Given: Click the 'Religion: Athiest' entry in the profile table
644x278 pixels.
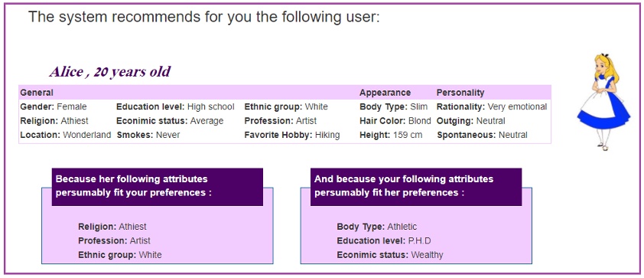Looking at the screenshot, I should [x=54, y=121].
